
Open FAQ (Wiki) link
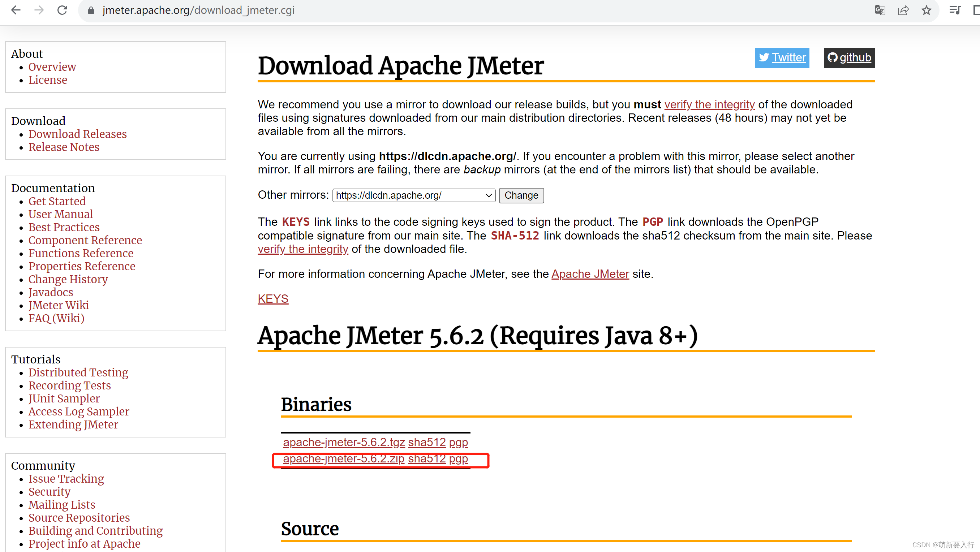[x=56, y=318]
